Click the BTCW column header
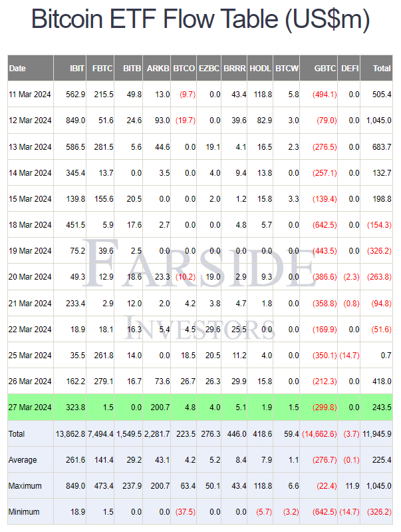401x532 pixels. (287, 68)
